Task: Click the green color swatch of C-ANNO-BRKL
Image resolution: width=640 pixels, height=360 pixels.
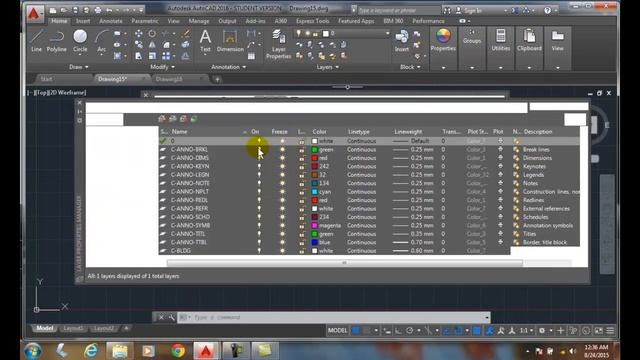Action: pos(315,150)
